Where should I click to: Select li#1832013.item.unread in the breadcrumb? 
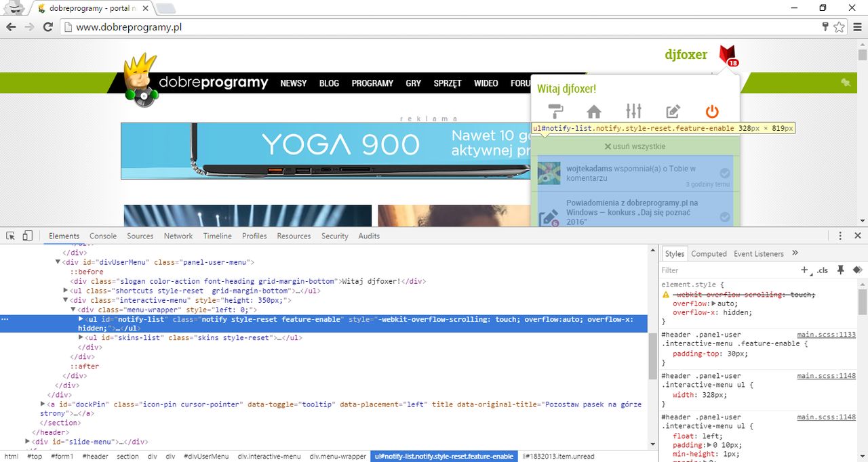pyautogui.click(x=558, y=457)
